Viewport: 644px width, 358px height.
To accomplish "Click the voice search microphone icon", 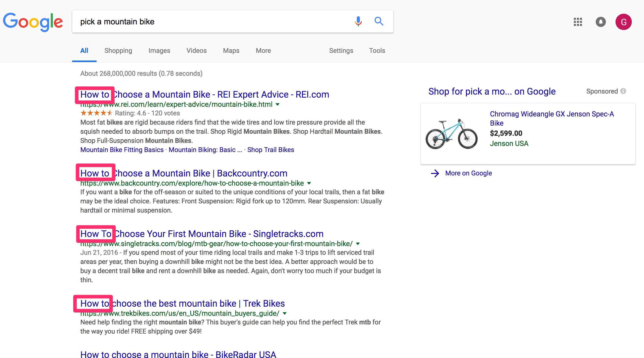I will click(x=358, y=21).
